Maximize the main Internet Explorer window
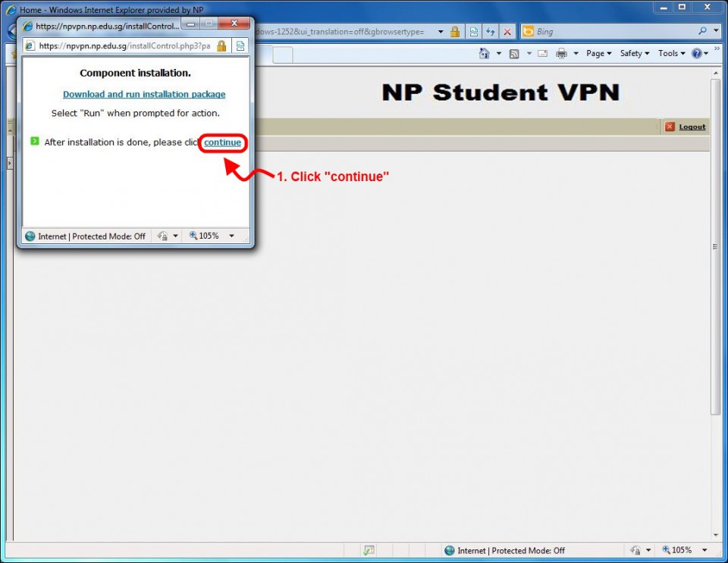 click(x=682, y=7)
